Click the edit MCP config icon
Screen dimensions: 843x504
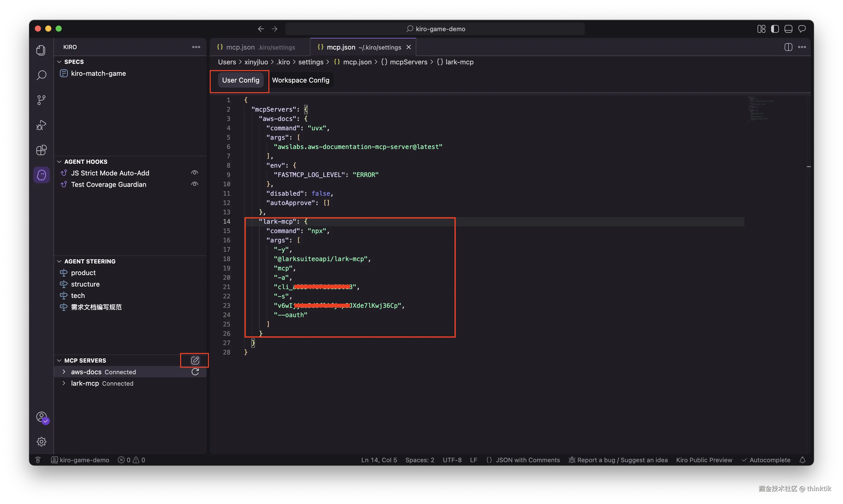[195, 360]
